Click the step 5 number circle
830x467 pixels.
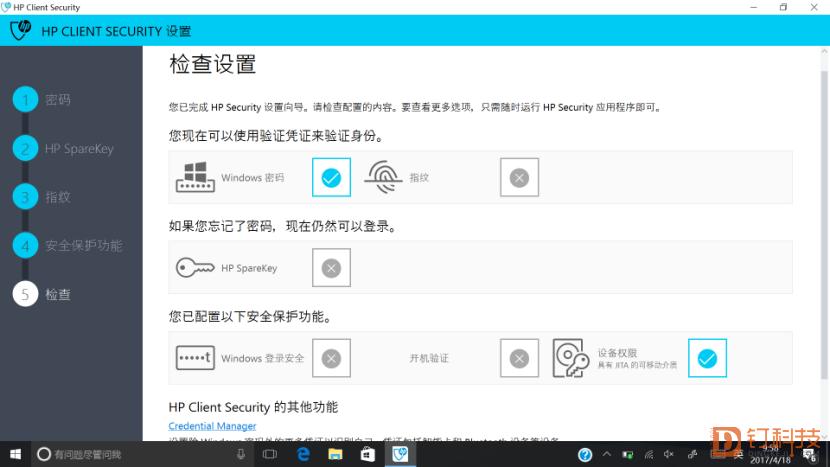click(x=25, y=294)
